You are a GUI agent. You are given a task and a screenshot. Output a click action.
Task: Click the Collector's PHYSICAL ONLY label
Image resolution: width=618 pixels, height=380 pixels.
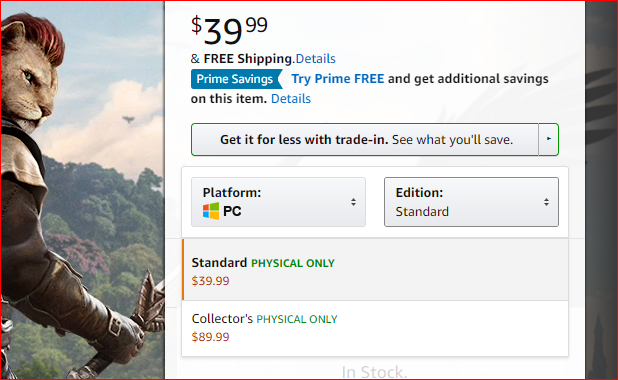pos(264,319)
